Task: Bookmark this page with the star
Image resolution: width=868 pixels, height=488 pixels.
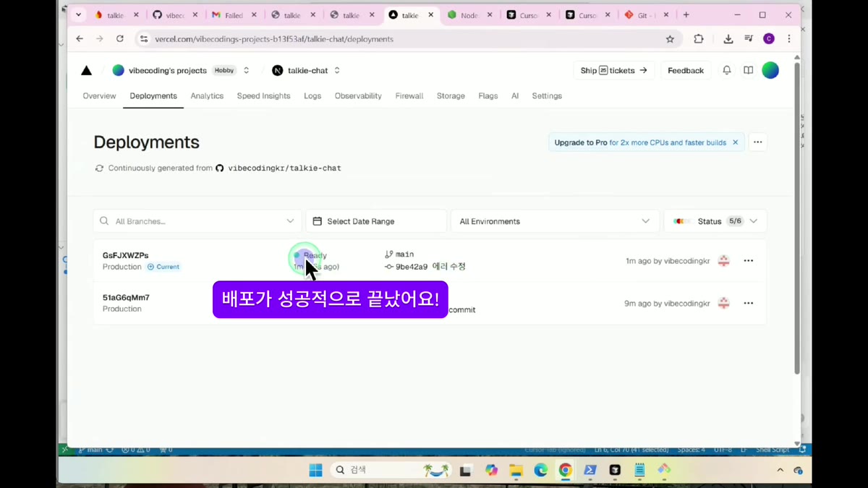Action: pyautogui.click(x=670, y=39)
